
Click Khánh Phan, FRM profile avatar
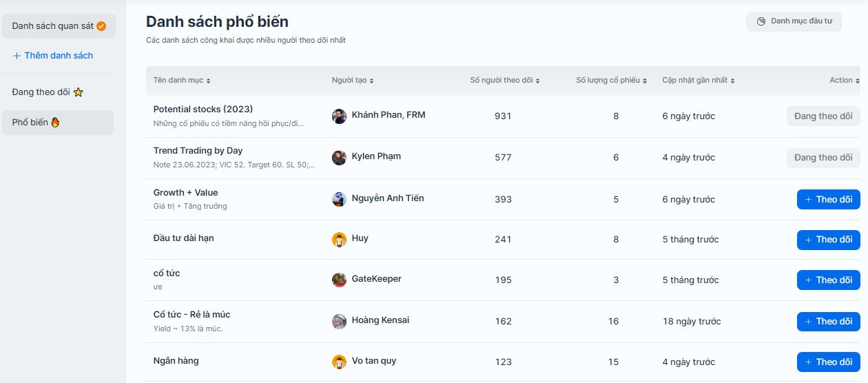[339, 116]
